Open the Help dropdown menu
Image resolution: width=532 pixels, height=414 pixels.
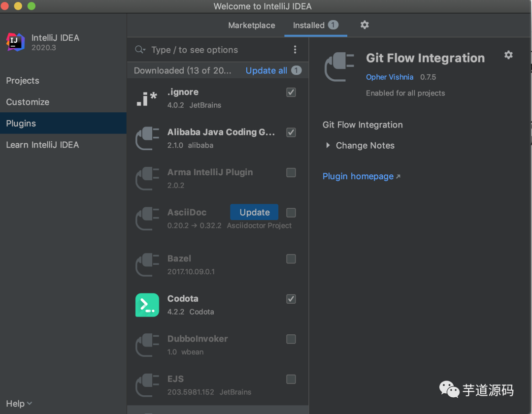click(19, 404)
